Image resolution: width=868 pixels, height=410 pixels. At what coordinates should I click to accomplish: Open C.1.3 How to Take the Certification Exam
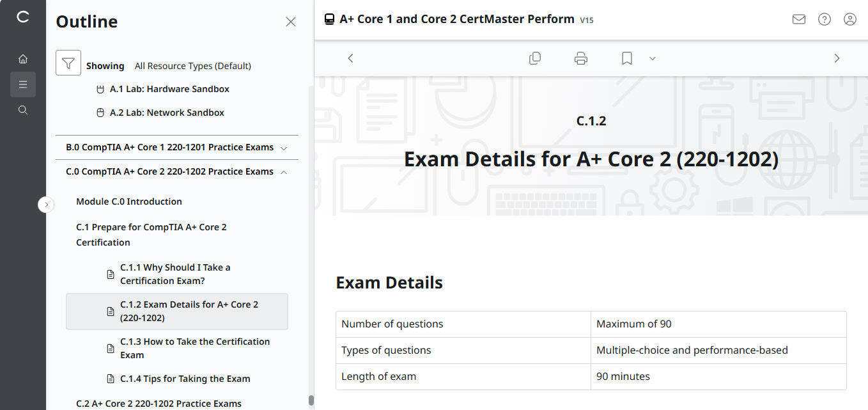pyautogui.click(x=195, y=348)
